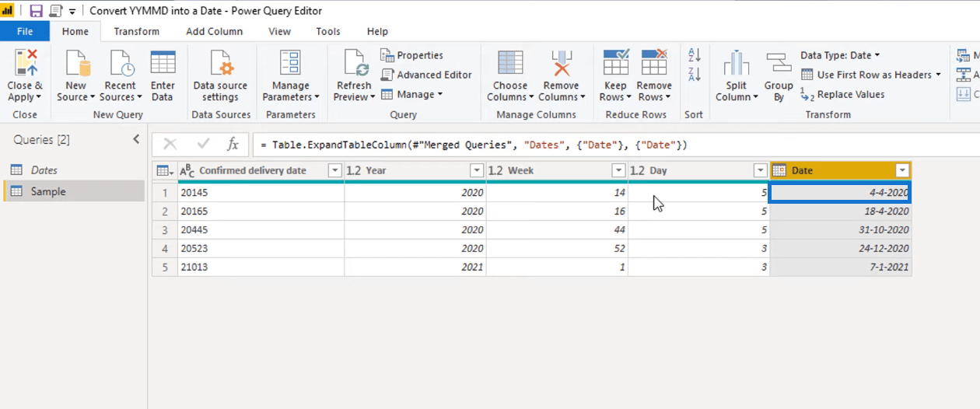Screen dimensions: 980x409
Task: Switch to the Help tab
Action: point(377,31)
